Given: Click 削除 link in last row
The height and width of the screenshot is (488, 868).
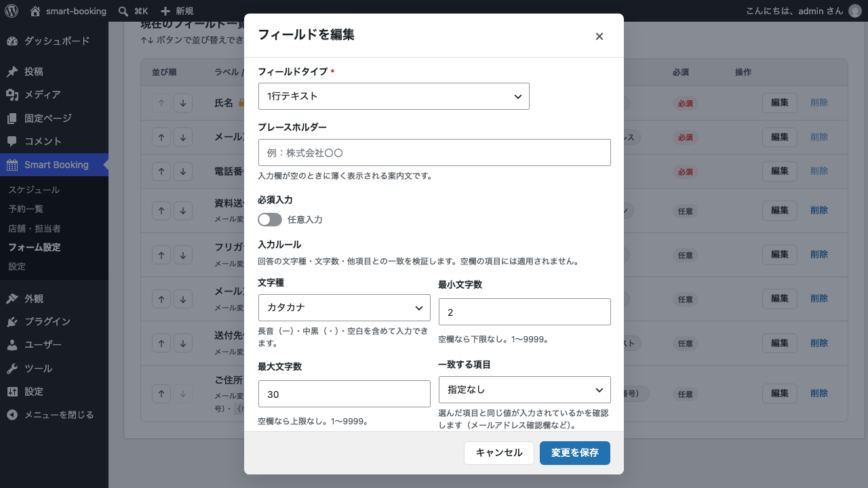Looking at the screenshot, I should coord(819,393).
